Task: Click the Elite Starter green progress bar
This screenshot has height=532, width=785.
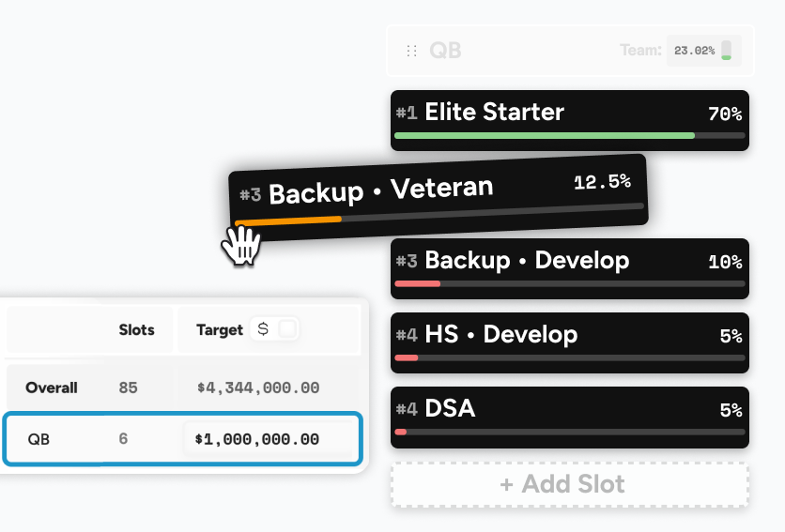Action: [x=545, y=136]
